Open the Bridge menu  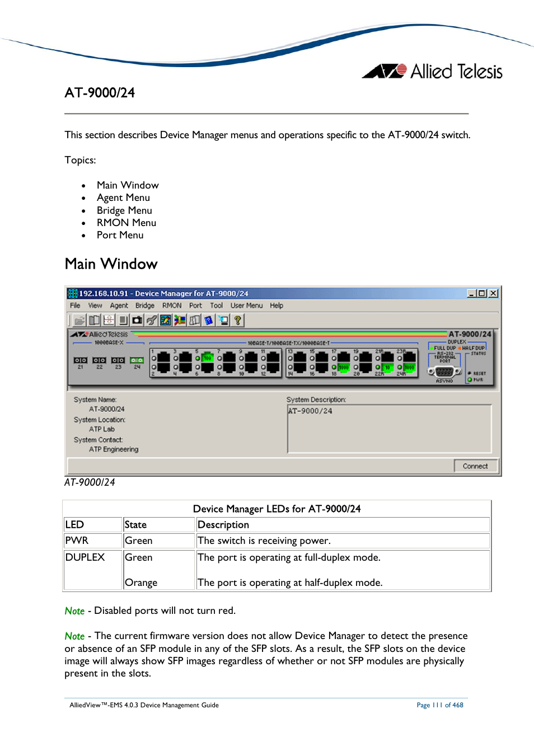pyautogui.click(x=145, y=306)
